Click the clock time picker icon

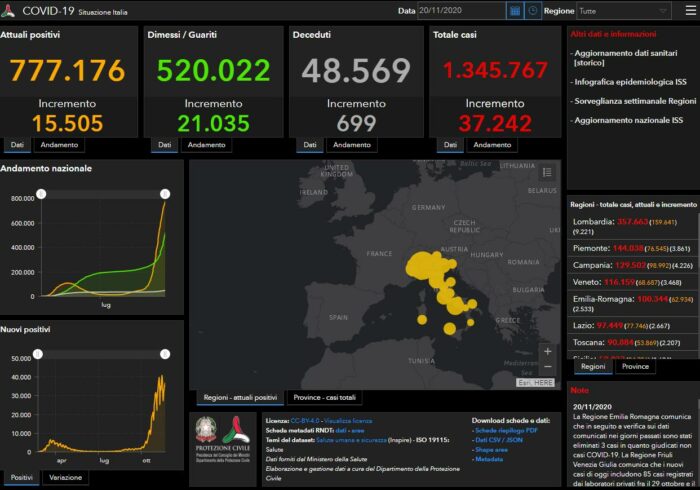tap(534, 11)
